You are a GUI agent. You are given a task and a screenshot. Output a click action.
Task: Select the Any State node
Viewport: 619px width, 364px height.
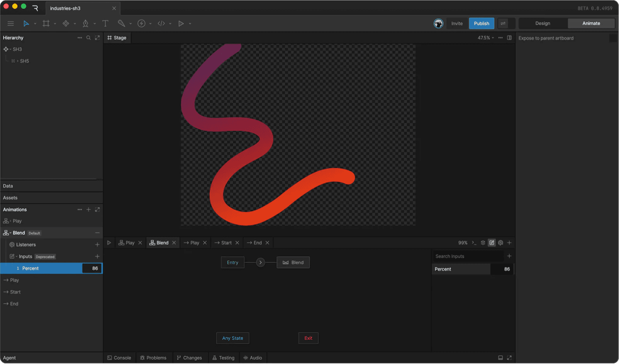click(x=232, y=338)
